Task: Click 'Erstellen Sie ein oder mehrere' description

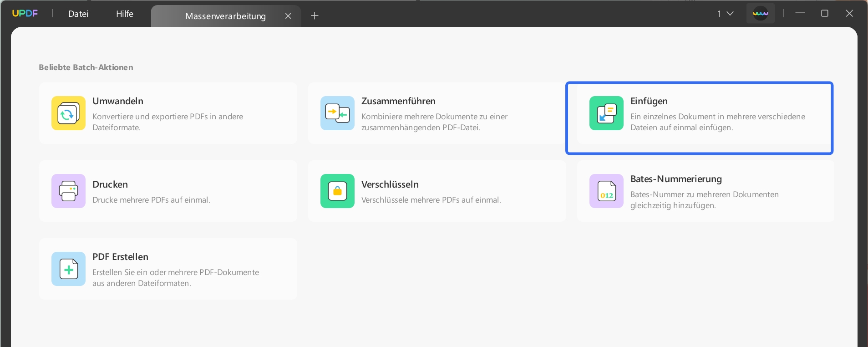Action: point(176,278)
